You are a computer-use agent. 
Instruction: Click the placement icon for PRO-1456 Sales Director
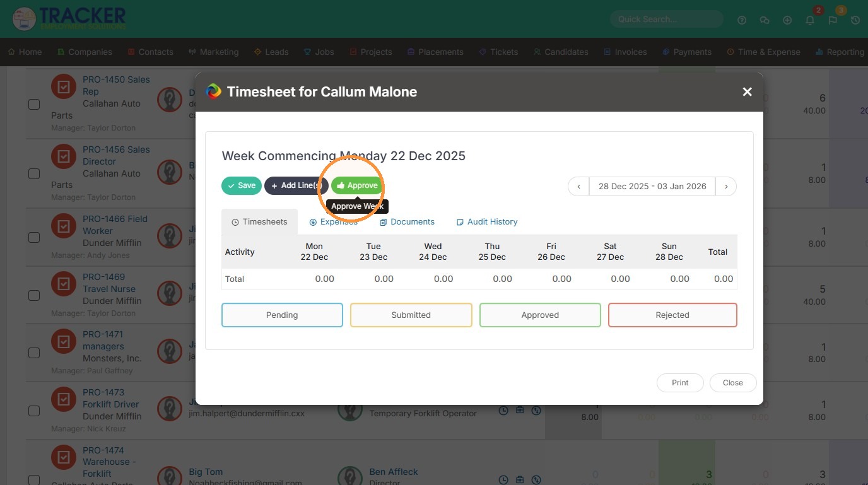[x=64, y=157]
